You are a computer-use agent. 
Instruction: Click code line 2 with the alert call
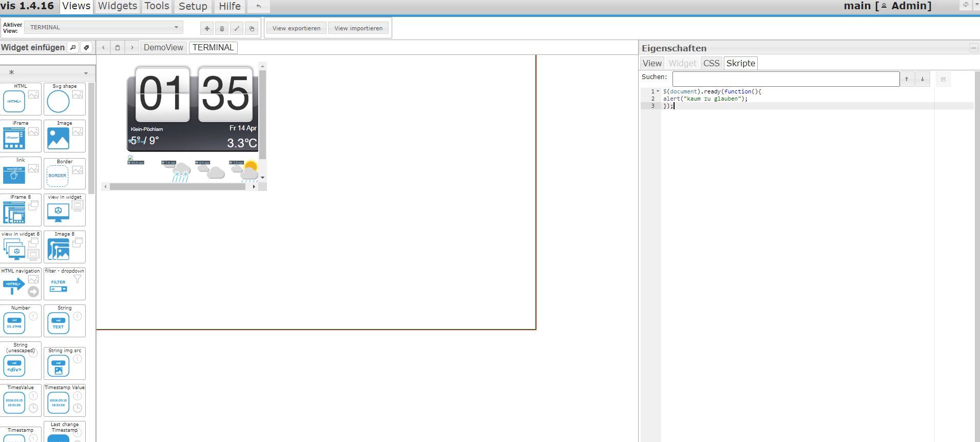[x=705, y=99]
